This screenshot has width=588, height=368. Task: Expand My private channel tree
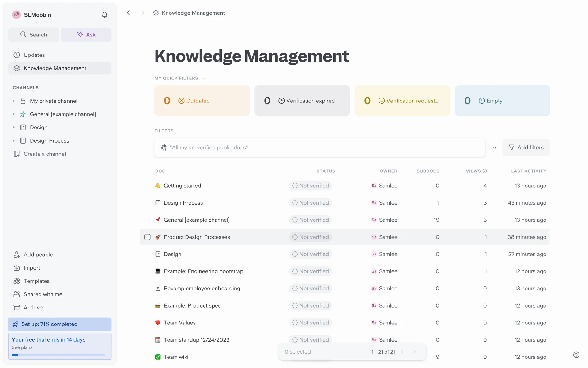(13, 101)
